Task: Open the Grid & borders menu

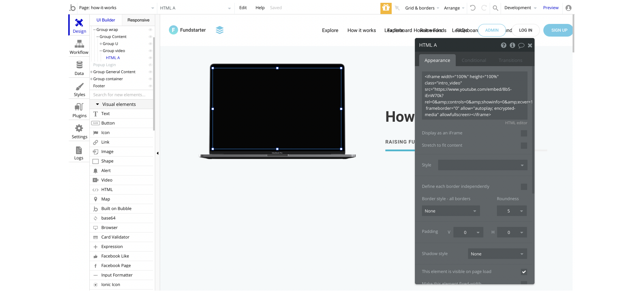Action: click(422, 8)
